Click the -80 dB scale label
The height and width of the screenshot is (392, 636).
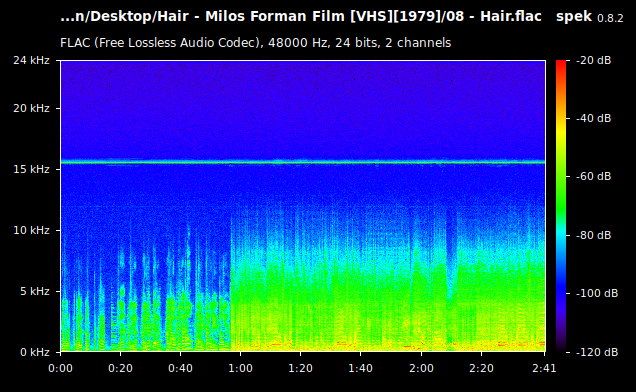click(x=593, y=235)
